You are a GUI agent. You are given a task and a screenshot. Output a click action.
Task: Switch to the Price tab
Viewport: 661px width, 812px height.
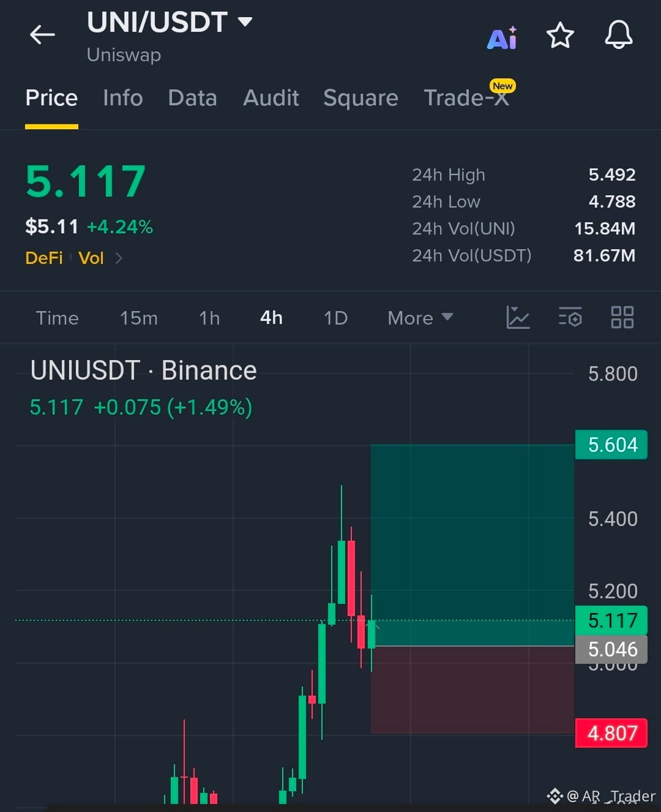coord(51,98)
